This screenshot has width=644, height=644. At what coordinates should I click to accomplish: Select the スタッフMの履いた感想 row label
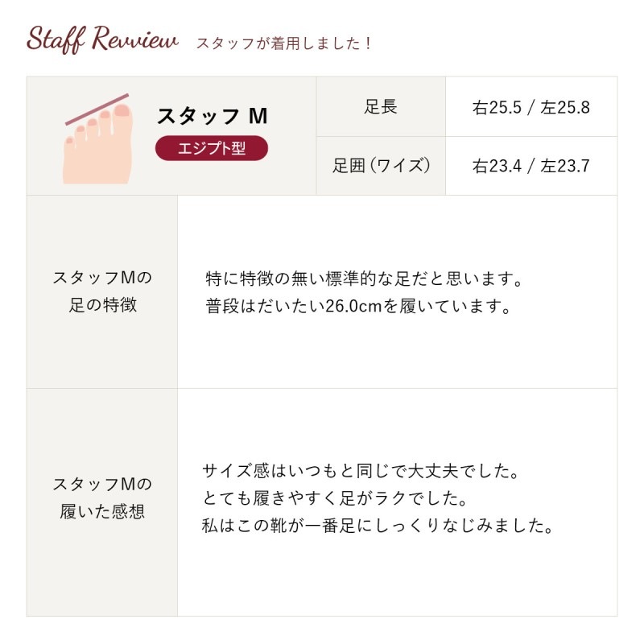(x=102, y=497)
